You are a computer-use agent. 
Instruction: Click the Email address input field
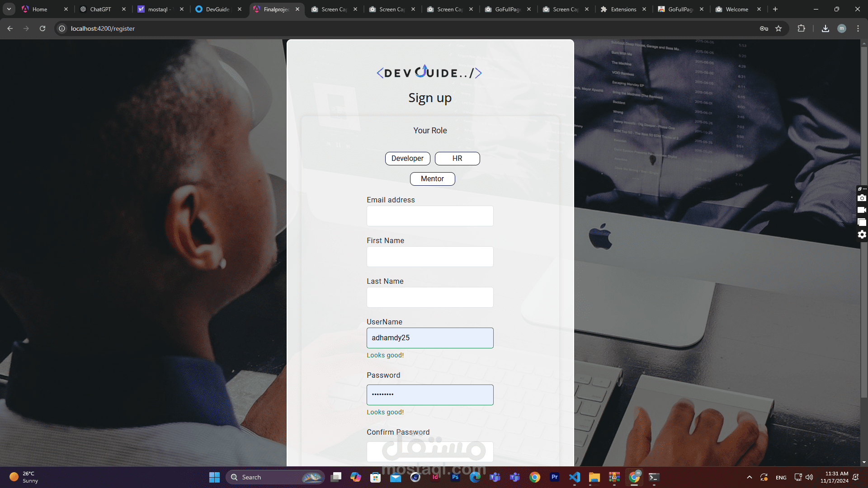430,216
